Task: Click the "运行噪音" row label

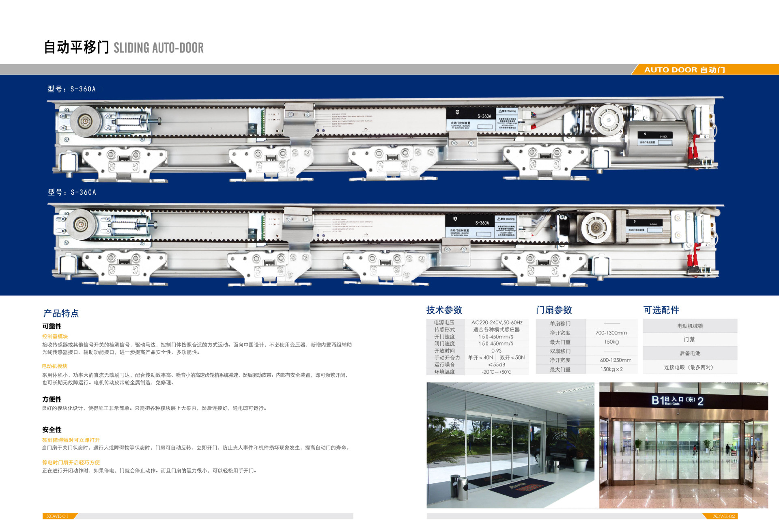Action: 444,365
